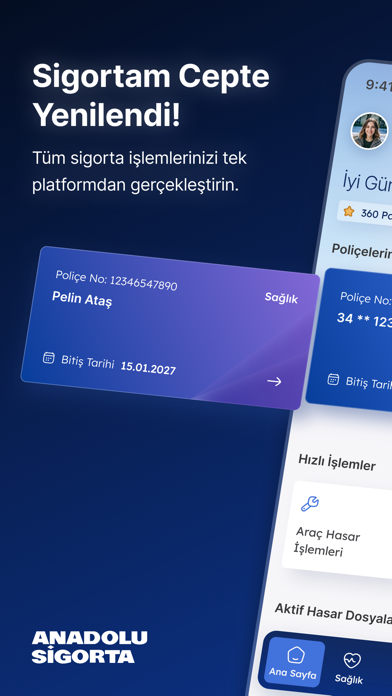Open the Ana Sayfa tab
This screenshot has height=696, width=392.
294,662
